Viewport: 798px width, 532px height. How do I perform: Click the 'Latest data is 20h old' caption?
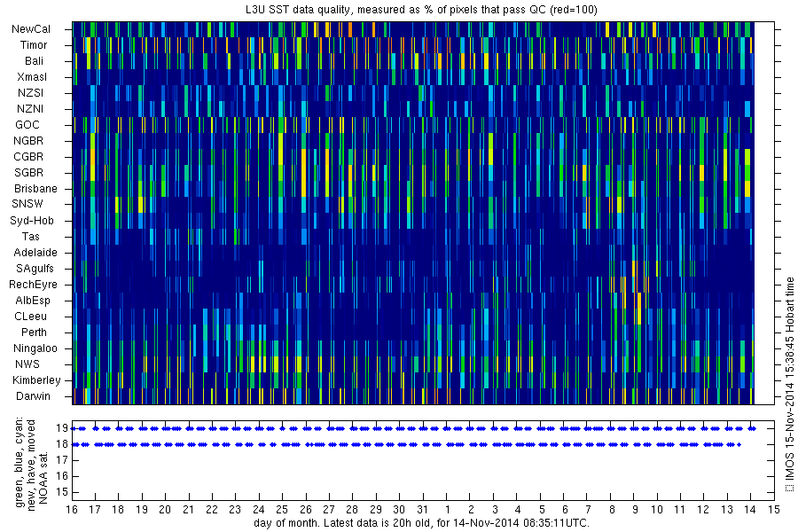pos(421,523)
